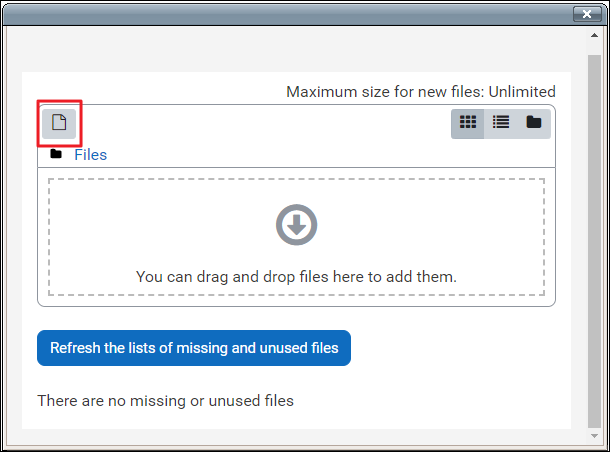
Task: Click the folder icon beside Files
Action: click(56, 154)
